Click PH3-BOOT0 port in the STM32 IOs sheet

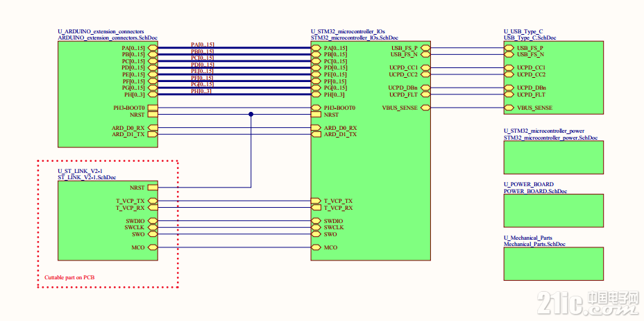(316, 108)
